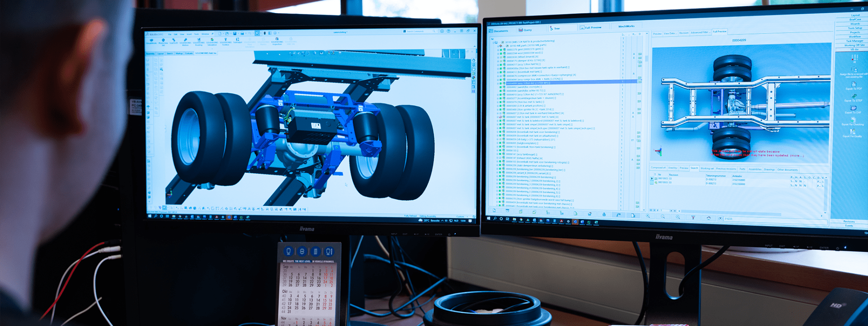Open the Working set tab
The image size is (868, 326).
707,169
